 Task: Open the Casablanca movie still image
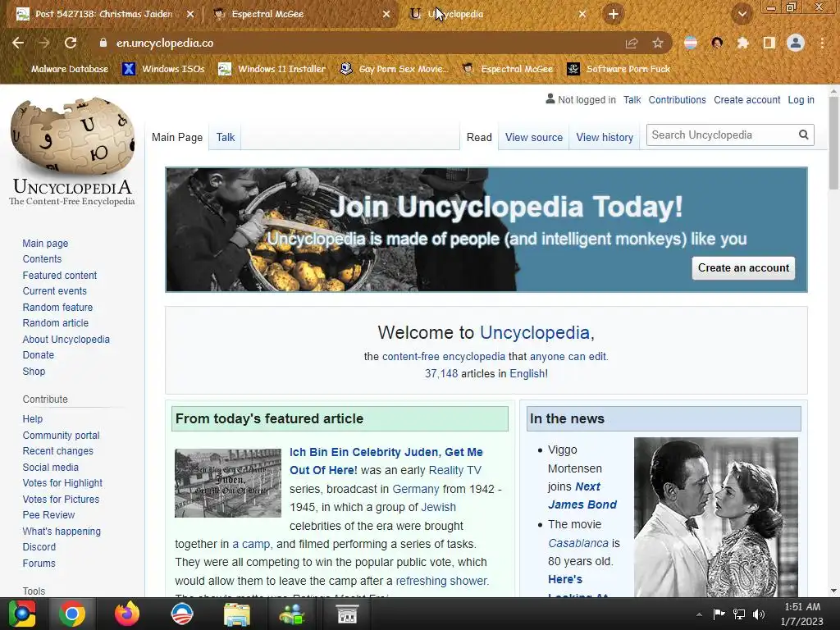[715, 517]
